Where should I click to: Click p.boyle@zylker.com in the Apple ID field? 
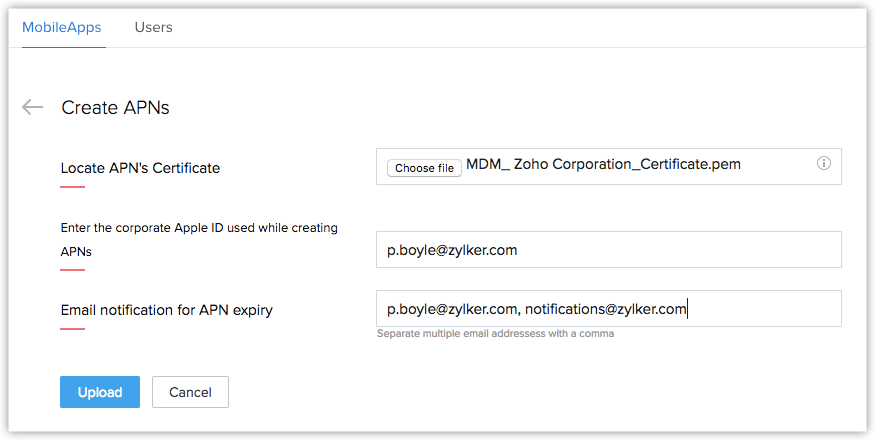452,250
